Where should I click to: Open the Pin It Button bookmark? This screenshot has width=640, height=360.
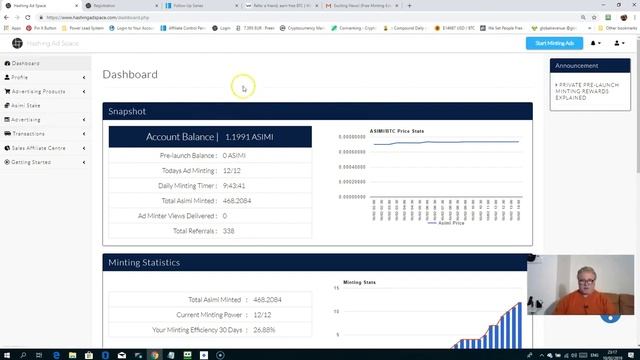click(x=41, y=28)
